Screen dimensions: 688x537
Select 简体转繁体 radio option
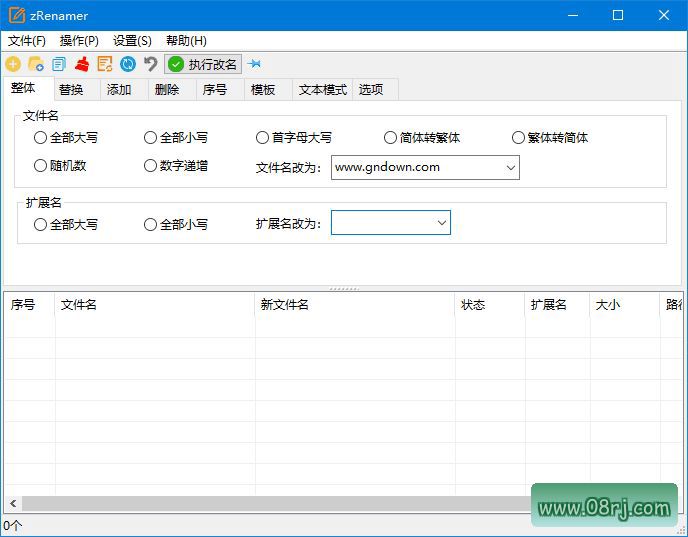pyautogui.click(x=422, y=138)
